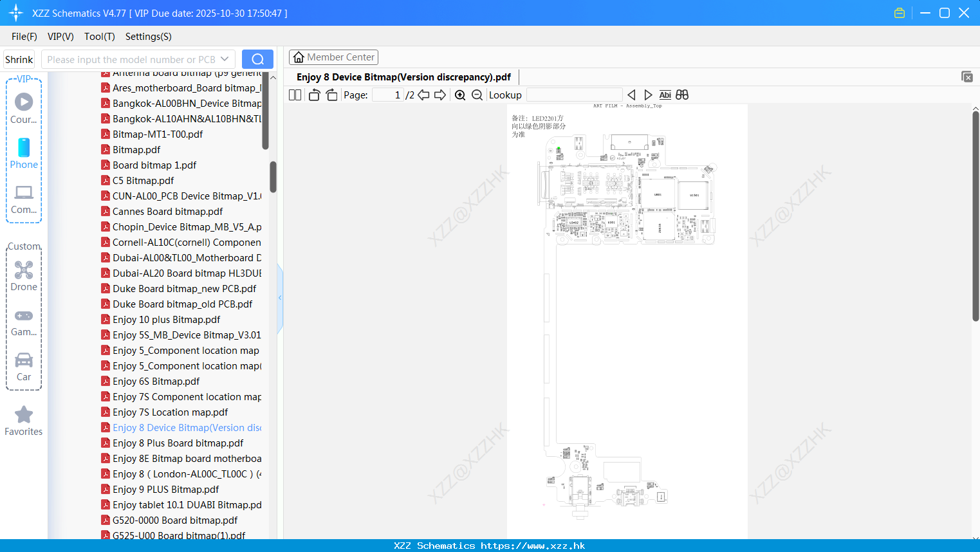This screenshot has width=980, height=552.
Task: Click the file list scroll up arrow
Action: [x=273, y=77]
